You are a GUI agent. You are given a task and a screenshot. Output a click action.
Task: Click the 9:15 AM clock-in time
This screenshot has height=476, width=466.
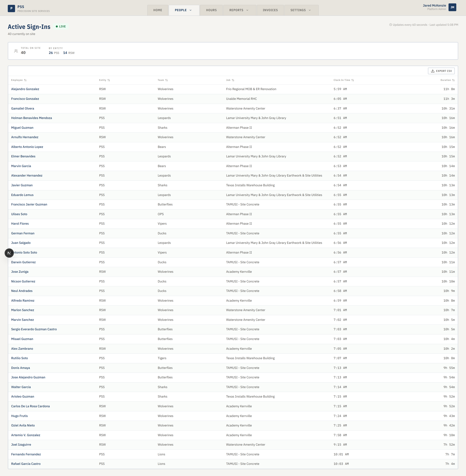coord(340,445)
